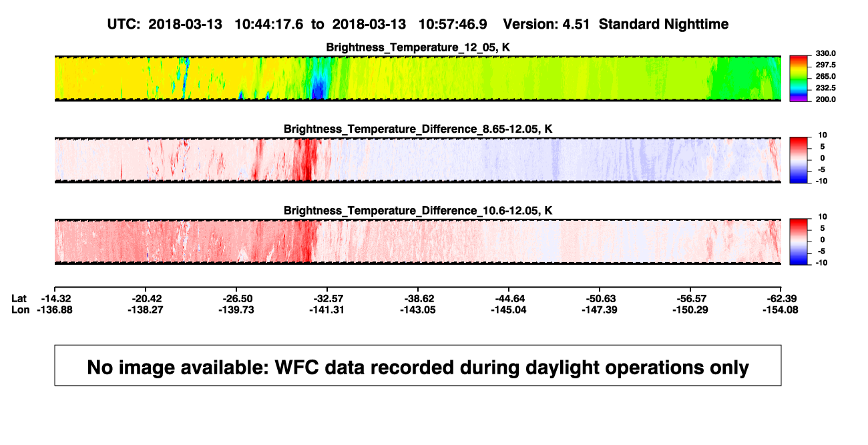Click the longitude value -147.39
The image size is (868, 445).
(x=600, y=310)
